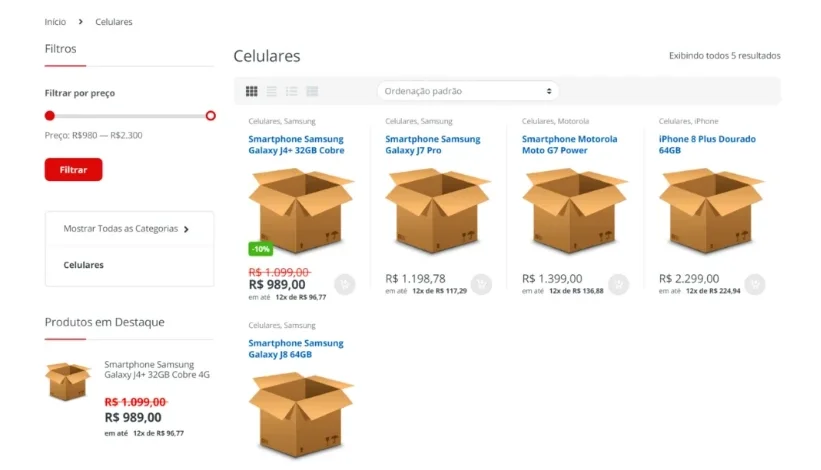The width and height of the screenshot is (821, 470).
Task: Click Celulares, Motorola category label
Action: (x=556, y=121)
